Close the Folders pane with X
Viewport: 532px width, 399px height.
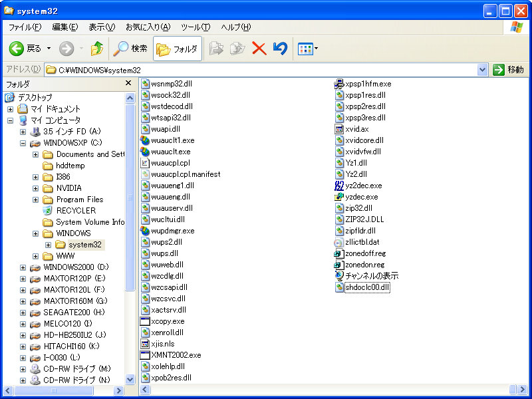(128, 84)
